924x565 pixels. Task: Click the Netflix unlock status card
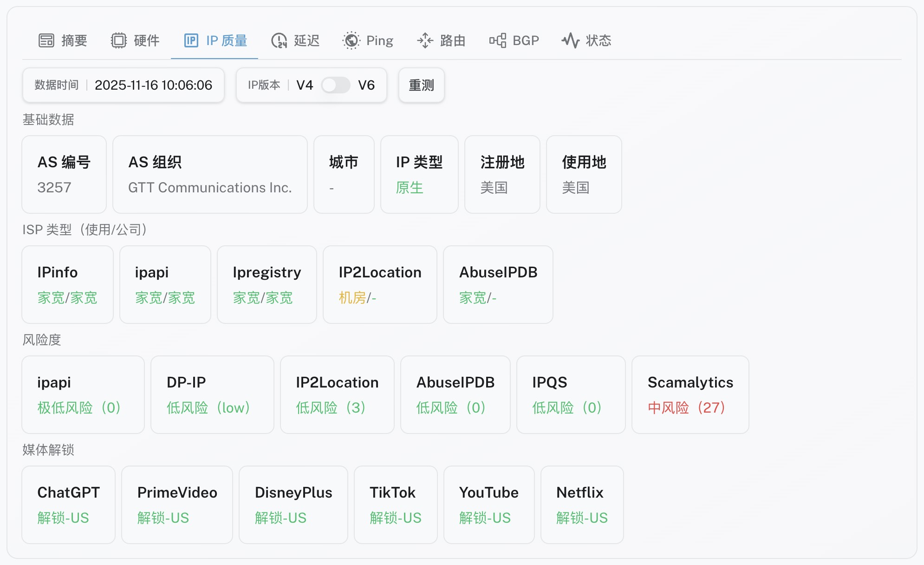(x=581, y=505)
